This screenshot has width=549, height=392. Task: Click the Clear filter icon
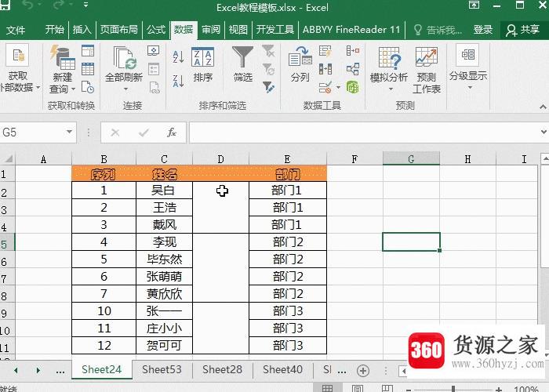(268, 51)
